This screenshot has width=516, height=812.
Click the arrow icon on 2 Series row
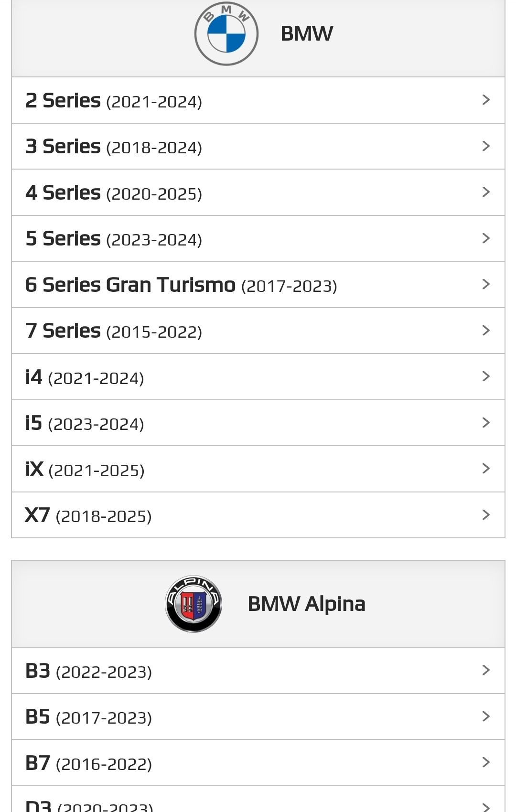[486, 100]
